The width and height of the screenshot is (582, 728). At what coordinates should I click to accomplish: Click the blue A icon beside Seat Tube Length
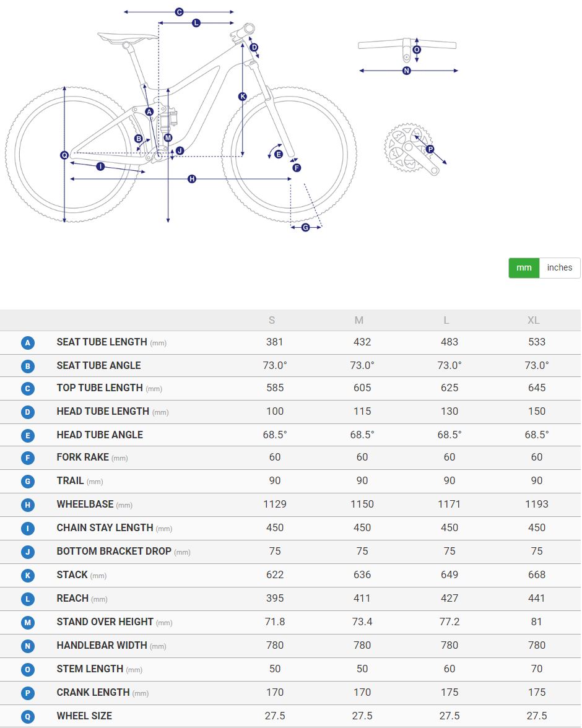point(28,343)
